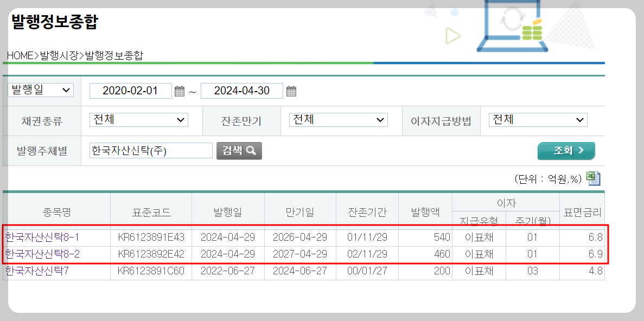Click maturity date 2024-06-27
This screenshot has width=644, height=321.
[x=300, y=271]
